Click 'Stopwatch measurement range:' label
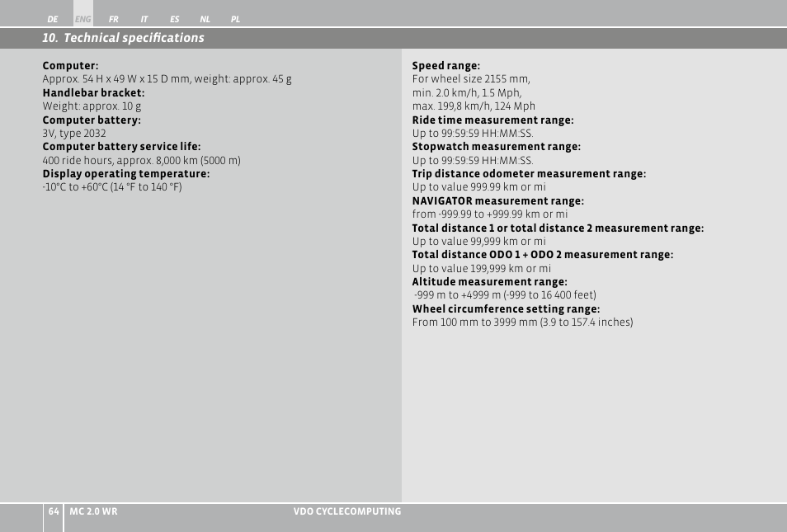Viewport: 787px width, 532px height. tap(496, 147)
